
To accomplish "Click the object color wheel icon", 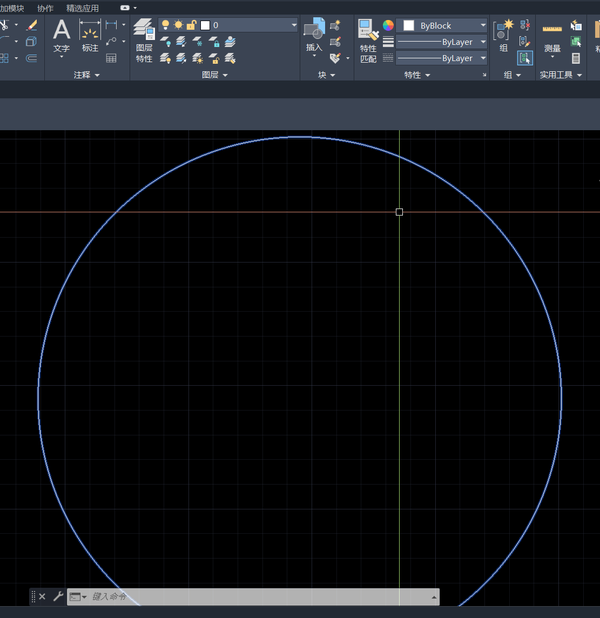I will [x=388, y=25].
